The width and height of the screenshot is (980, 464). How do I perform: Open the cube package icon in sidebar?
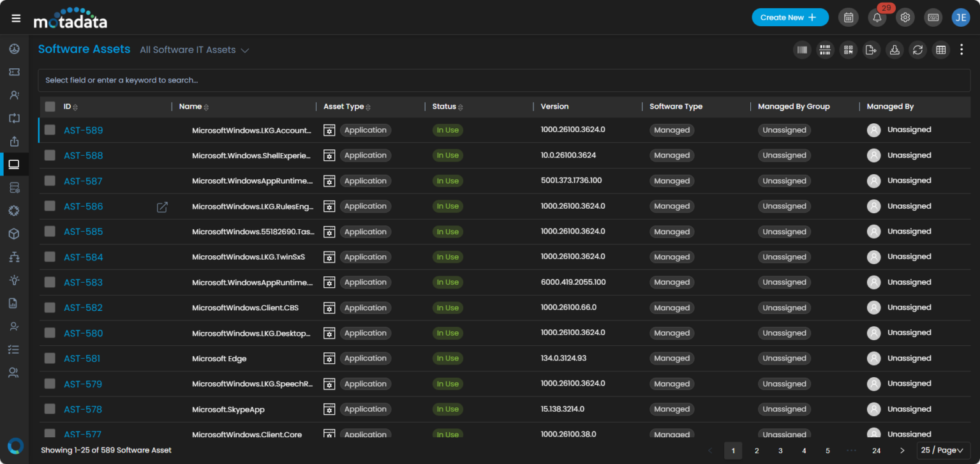[x=14, y=234]
